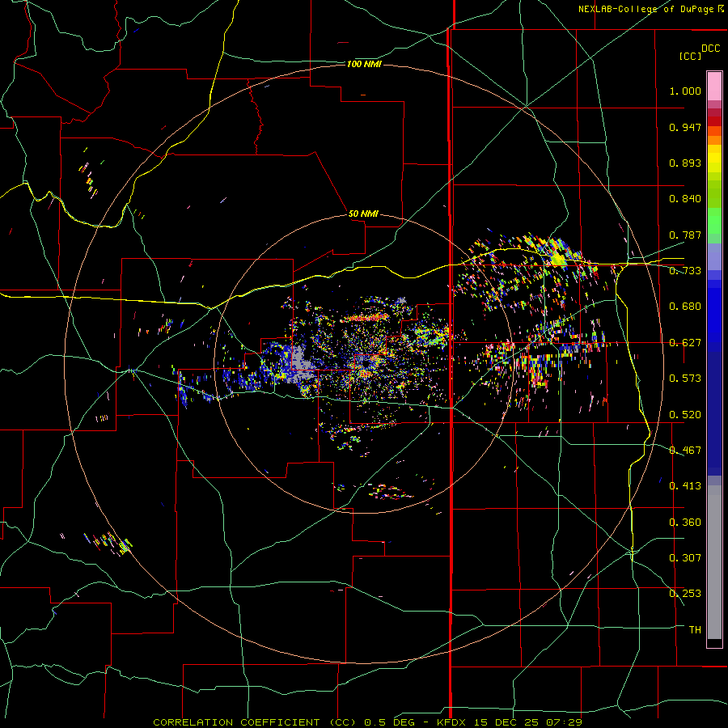Click the 0.680 legend value

[x=685, y=307]
